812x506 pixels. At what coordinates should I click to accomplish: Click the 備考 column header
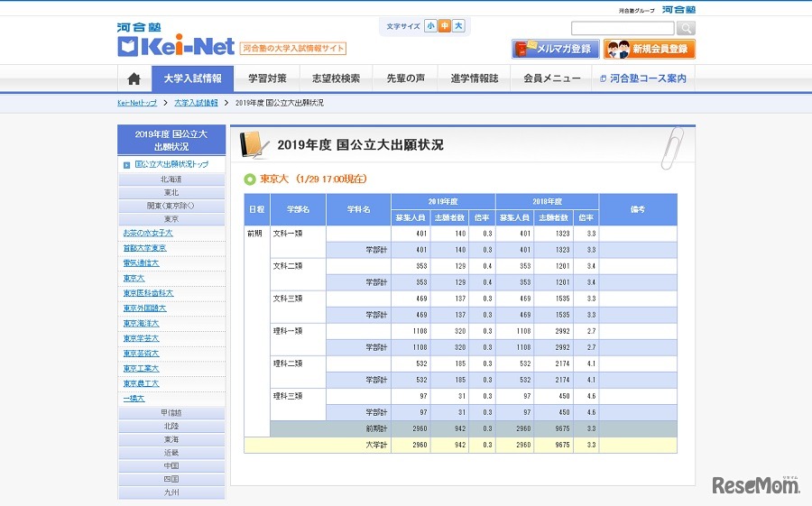tap(638, 210)
